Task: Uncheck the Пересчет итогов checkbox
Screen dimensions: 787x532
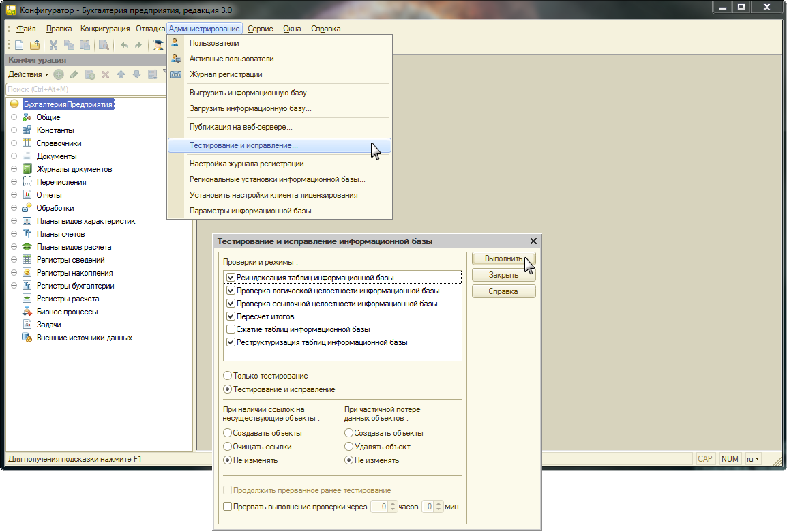Action: click(x=231, y=316)
